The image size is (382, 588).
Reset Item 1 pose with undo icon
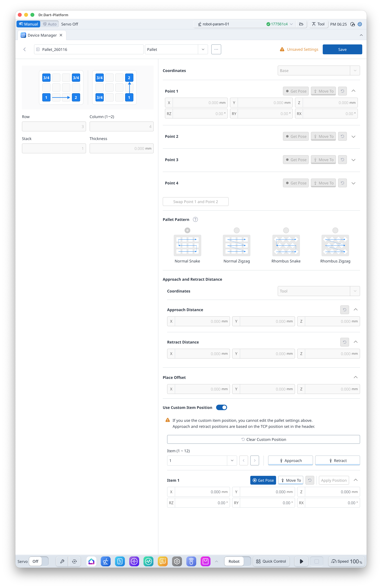[310, 480]
